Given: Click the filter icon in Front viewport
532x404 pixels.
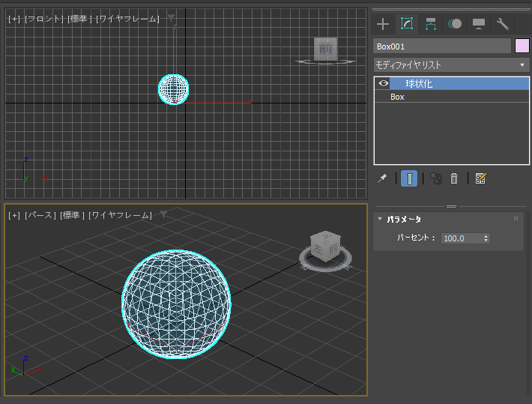Looking at the screenshot, I should coord(172,18).
